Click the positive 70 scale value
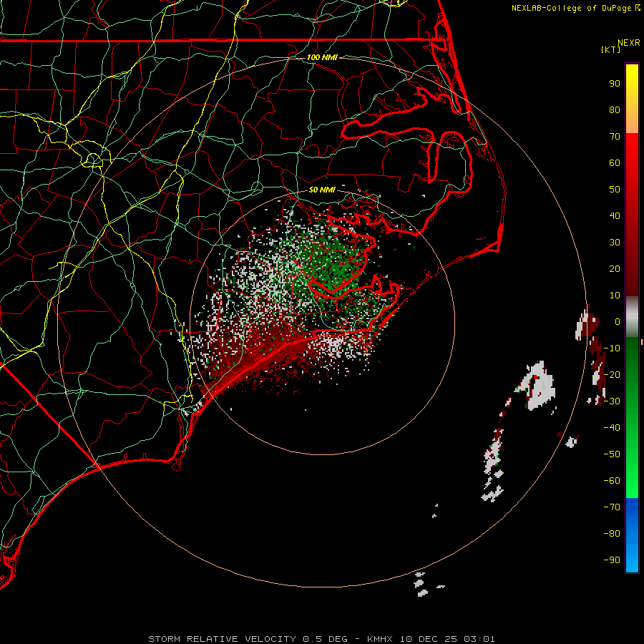 (x=615, y=137)
